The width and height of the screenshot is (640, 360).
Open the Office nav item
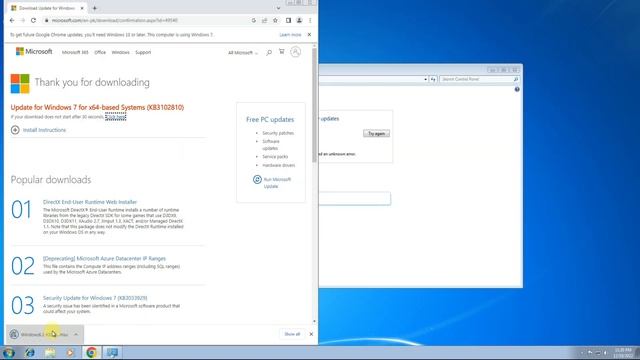(100, 52)
